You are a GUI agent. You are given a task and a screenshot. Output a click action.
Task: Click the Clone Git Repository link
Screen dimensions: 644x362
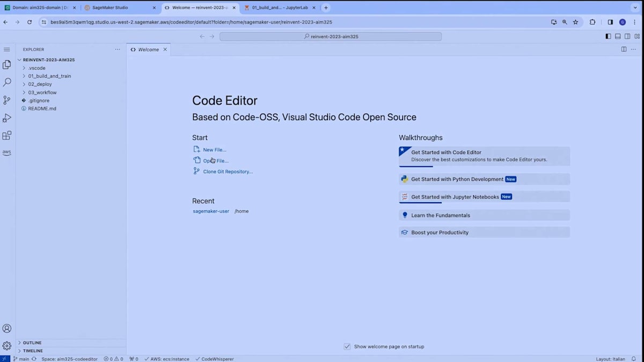(228, 172)
